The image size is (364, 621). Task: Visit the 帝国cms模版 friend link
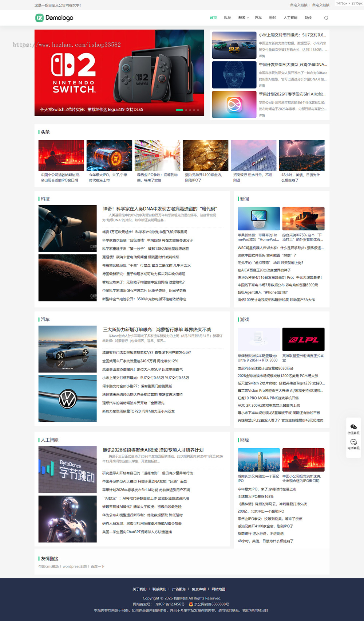[48, 566]
